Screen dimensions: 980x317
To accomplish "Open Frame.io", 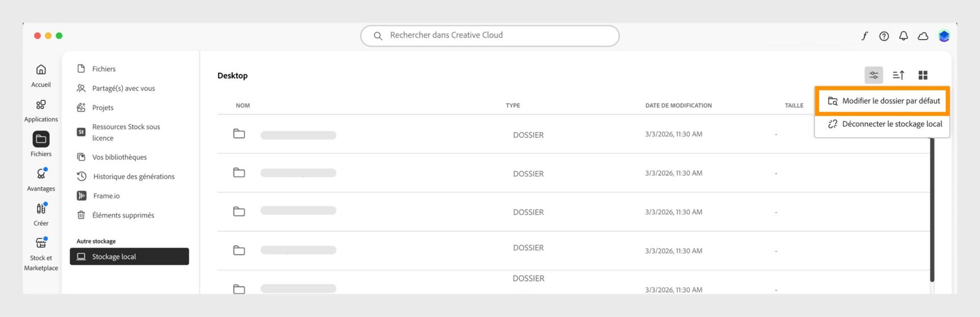I will click(98, 196).
